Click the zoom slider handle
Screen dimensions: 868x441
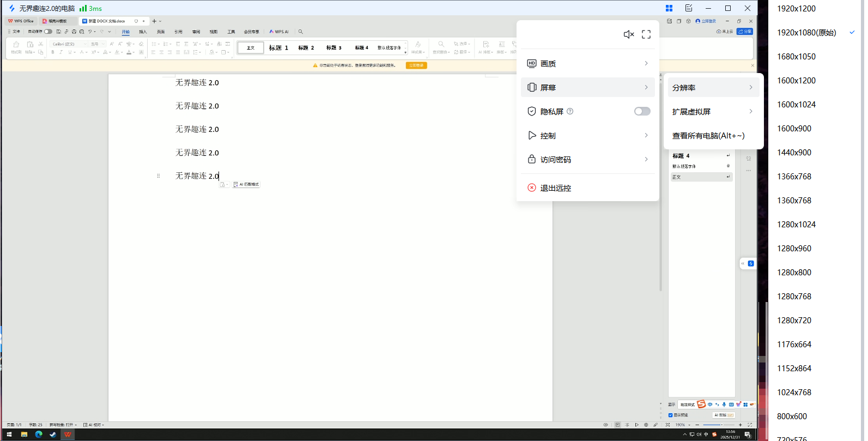tap(721, 425)
